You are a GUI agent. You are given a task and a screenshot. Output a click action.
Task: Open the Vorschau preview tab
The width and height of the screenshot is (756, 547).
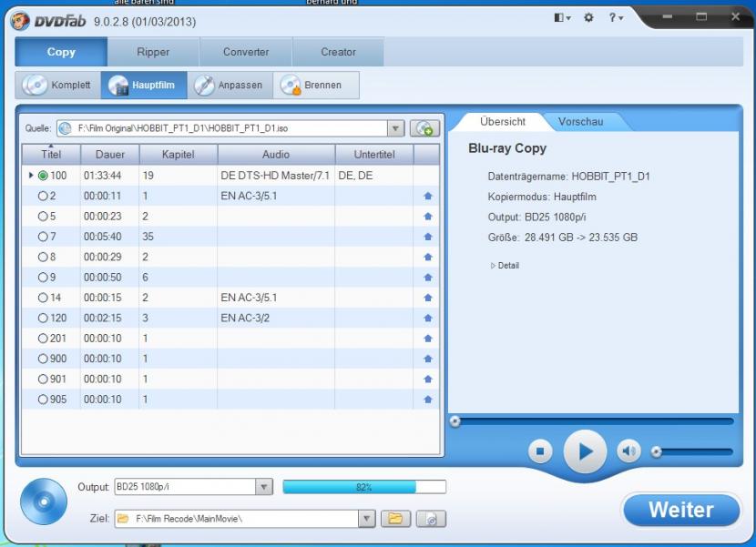[x=580, y=121]
